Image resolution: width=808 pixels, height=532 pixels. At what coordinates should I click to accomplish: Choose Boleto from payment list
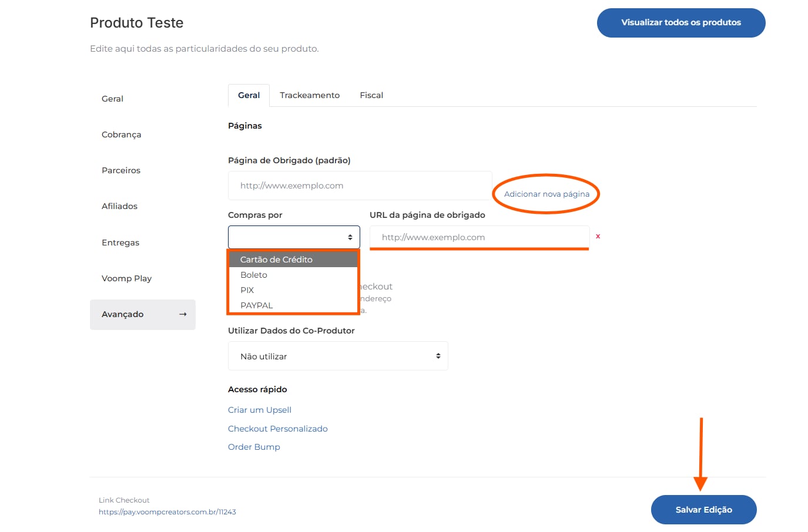[x=254, y=275]
